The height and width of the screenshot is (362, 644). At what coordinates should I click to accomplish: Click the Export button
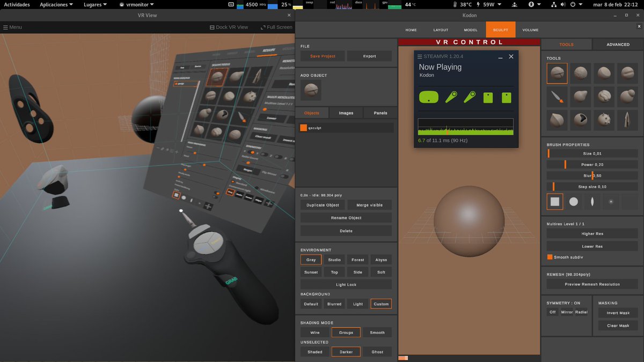click(x=369, y=56)
